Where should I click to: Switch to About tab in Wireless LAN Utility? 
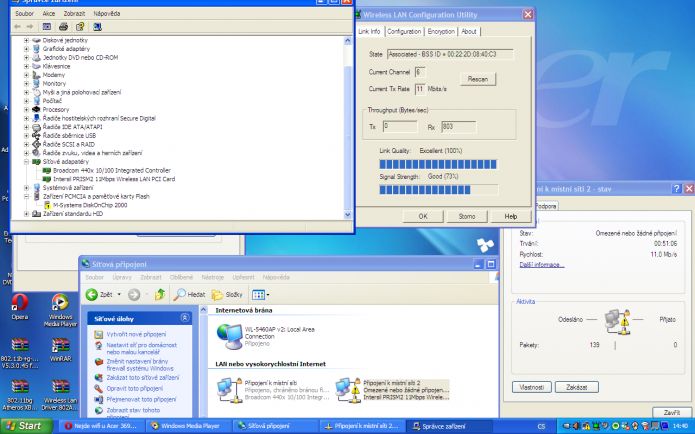point(469,31)
